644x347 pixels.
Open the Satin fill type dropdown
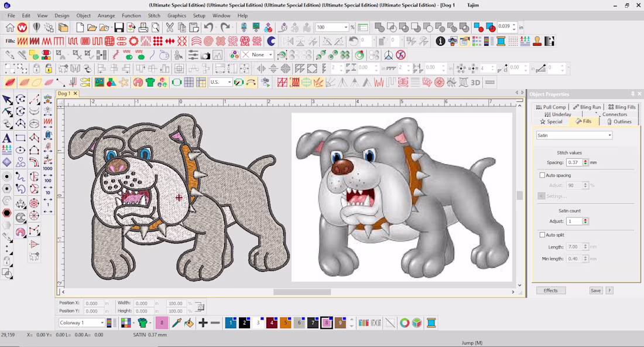coord(574,135)
